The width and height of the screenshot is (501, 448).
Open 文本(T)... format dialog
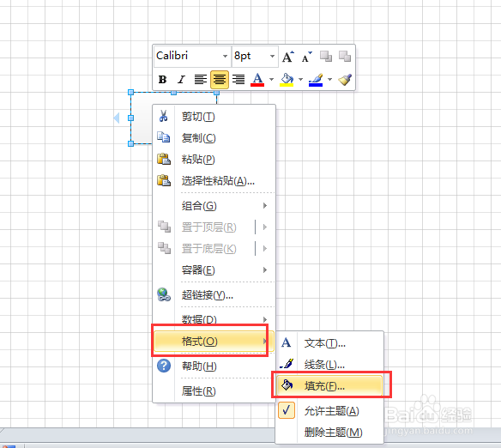tap(329, 343)
